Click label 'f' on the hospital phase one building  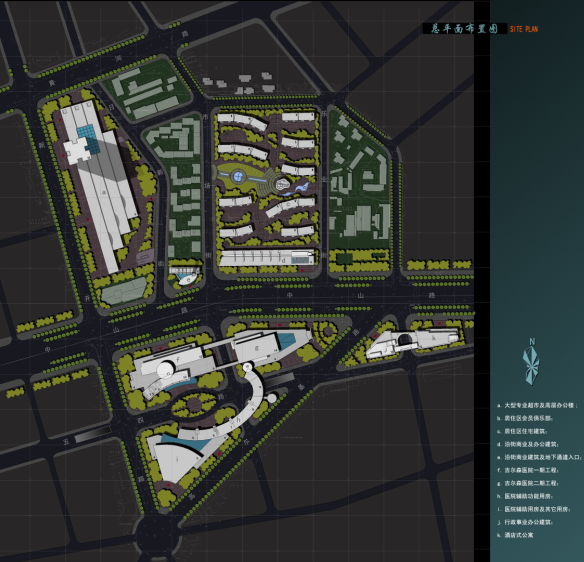coord(178,360)
